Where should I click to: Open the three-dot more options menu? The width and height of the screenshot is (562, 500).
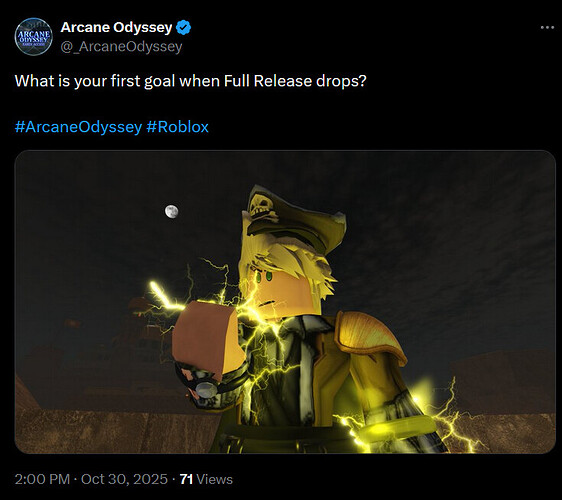tap(547, 28)
